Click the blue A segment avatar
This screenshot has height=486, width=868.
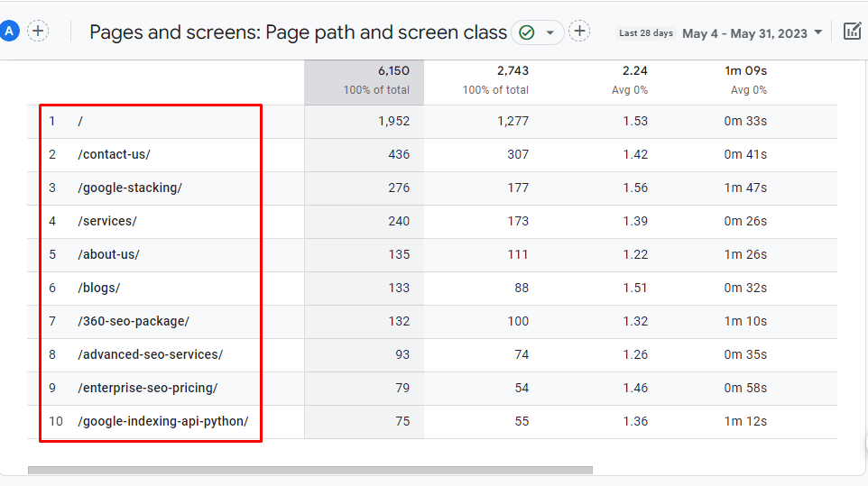point(9,31)
